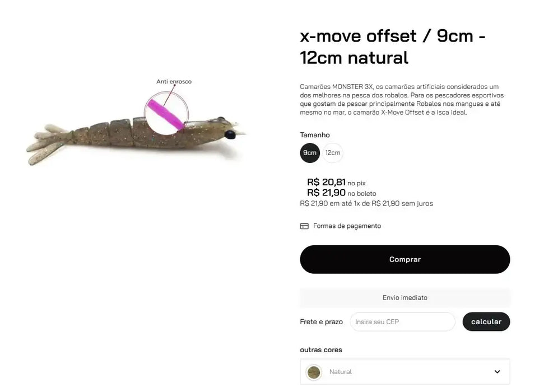Choose the 12cm size option

coord(333,153)
